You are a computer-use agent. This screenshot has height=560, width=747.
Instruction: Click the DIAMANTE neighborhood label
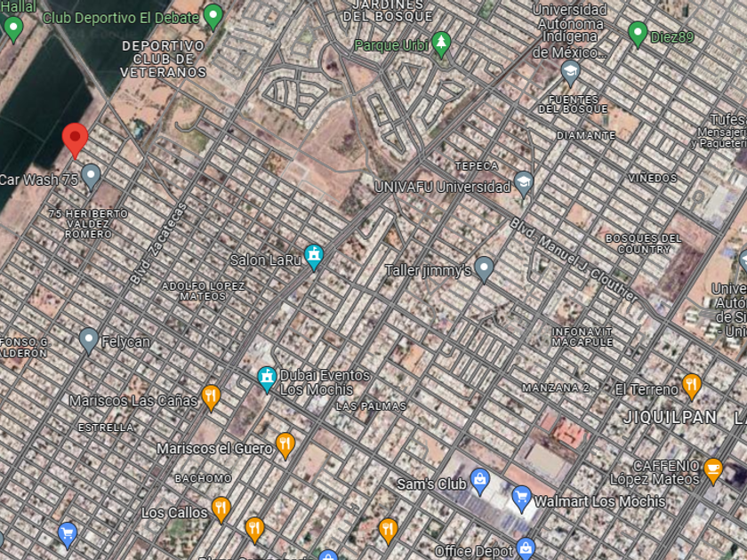click(x=586, y=136)
